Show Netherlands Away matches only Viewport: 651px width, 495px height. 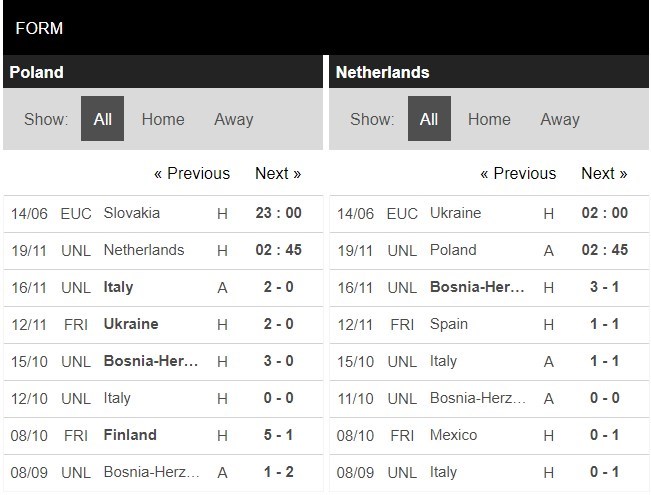559,119
